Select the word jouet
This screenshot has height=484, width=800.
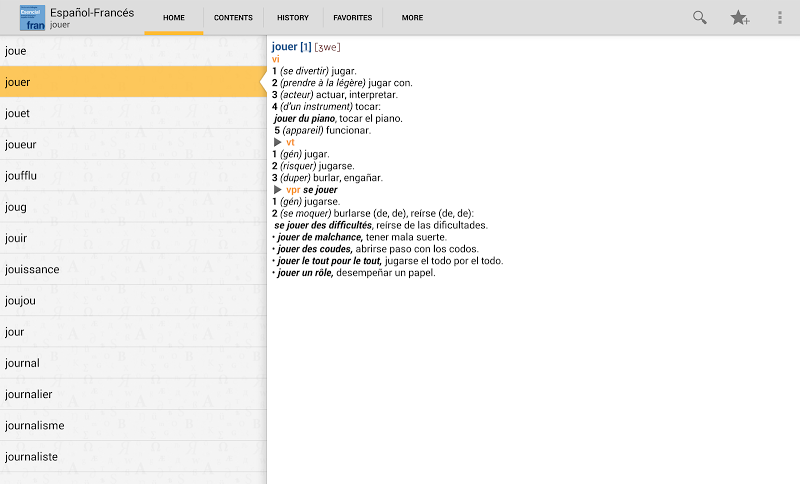133,113
